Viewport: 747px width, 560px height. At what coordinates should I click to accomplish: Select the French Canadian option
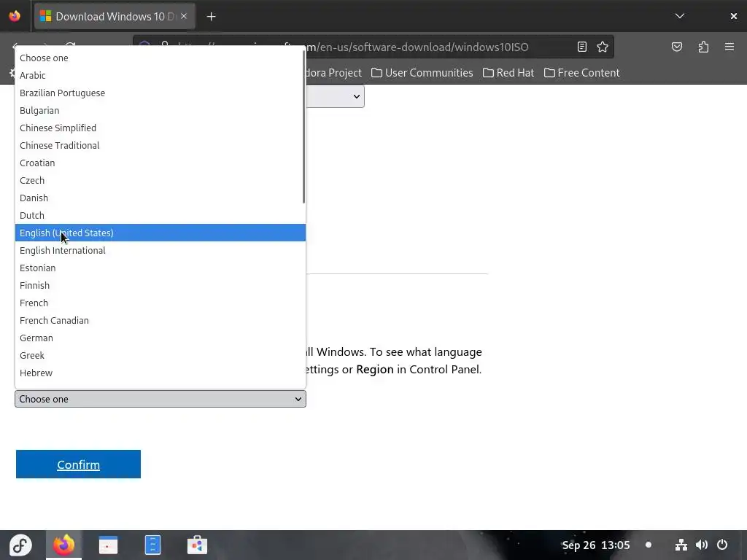160,321
